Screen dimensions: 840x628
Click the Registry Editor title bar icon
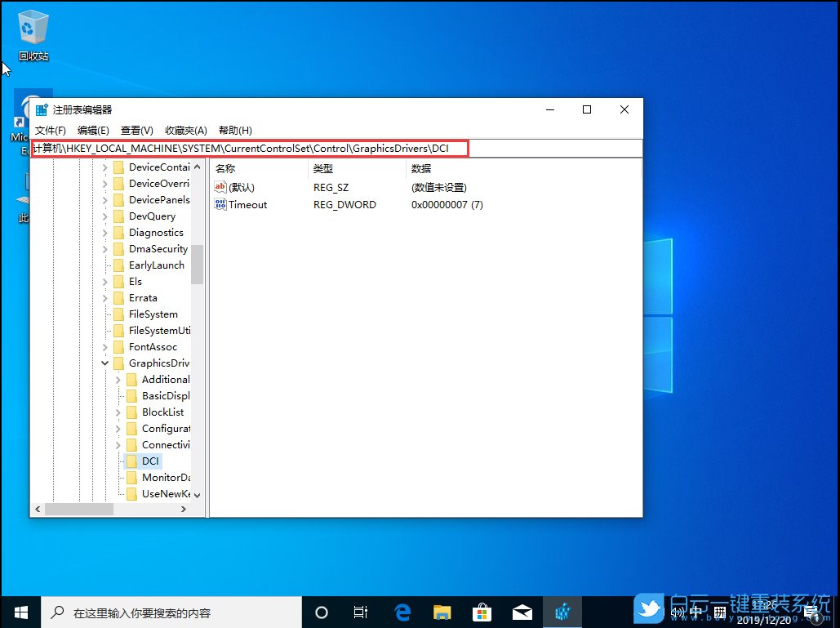42,109
